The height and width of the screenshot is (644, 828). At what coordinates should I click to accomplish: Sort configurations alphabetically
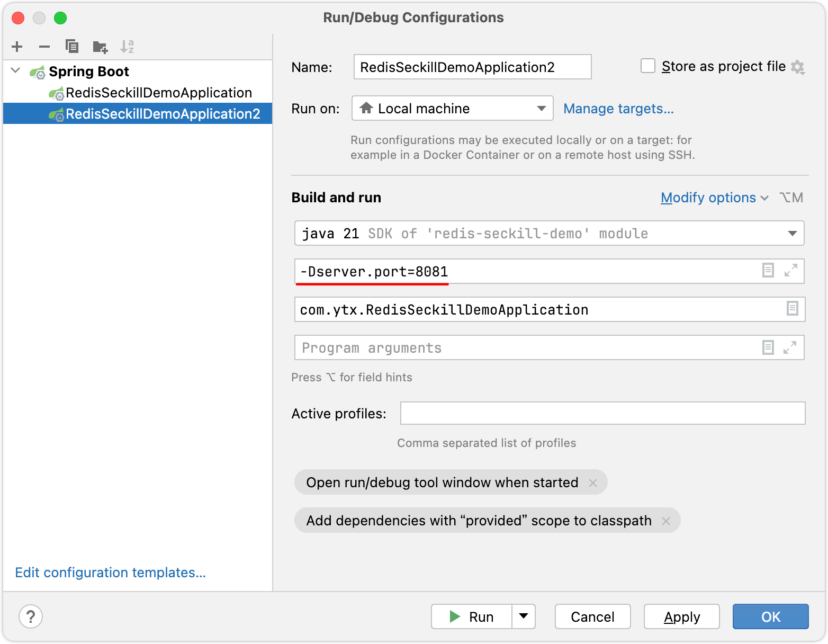pyautogui.click(x=127, y=47)
